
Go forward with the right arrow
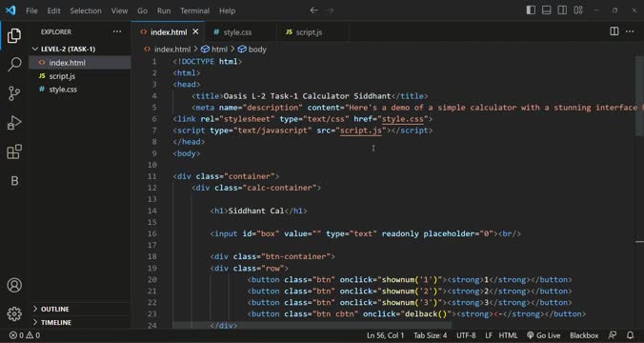pos(330,10)
